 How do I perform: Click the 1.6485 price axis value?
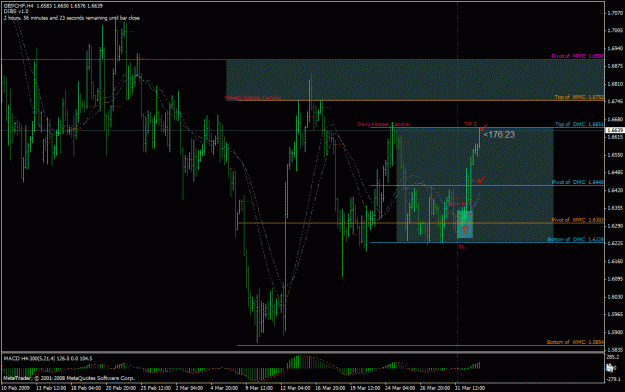point(615,173)
